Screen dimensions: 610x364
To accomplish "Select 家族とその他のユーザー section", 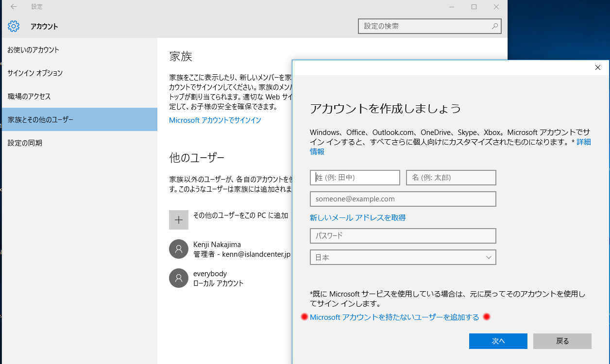I will 79,119.
